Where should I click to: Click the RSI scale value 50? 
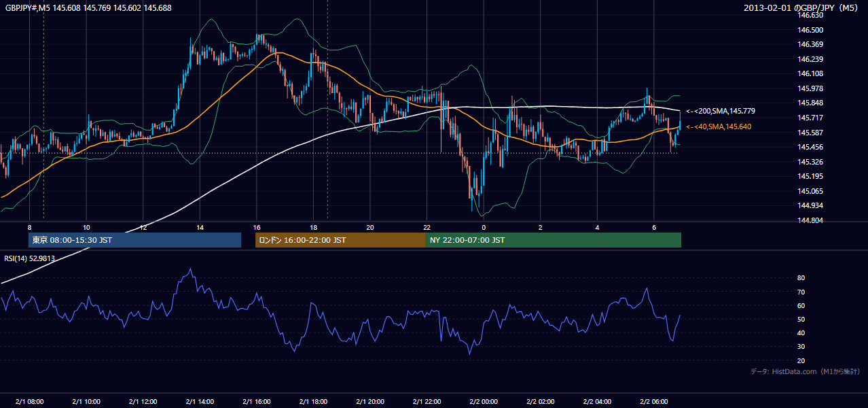point(801,319)
